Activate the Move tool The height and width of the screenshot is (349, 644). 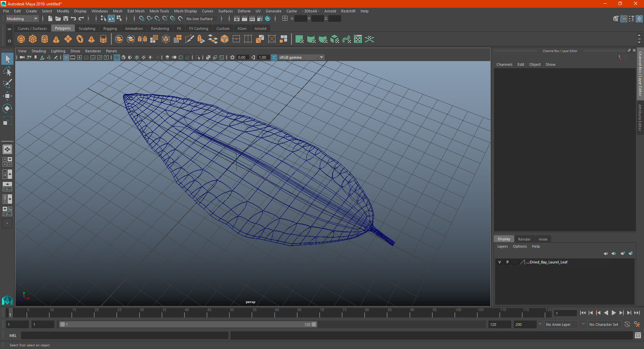tap(7, 96)
